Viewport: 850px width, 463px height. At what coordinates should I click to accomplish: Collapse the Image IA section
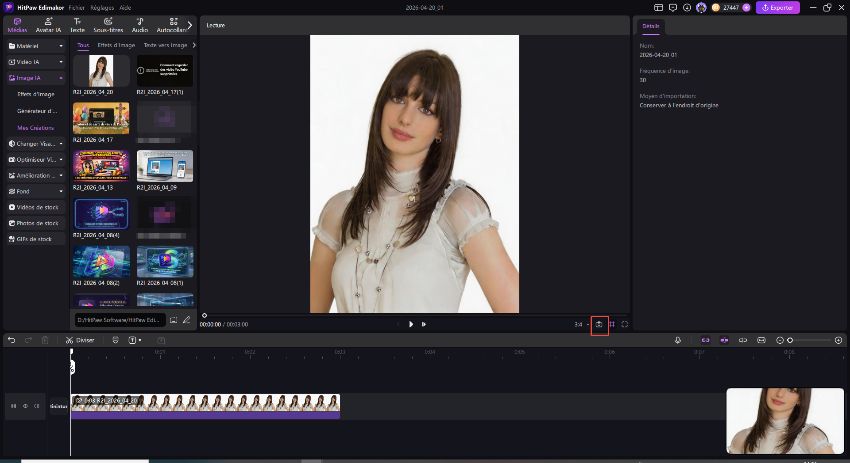[36, 78]
